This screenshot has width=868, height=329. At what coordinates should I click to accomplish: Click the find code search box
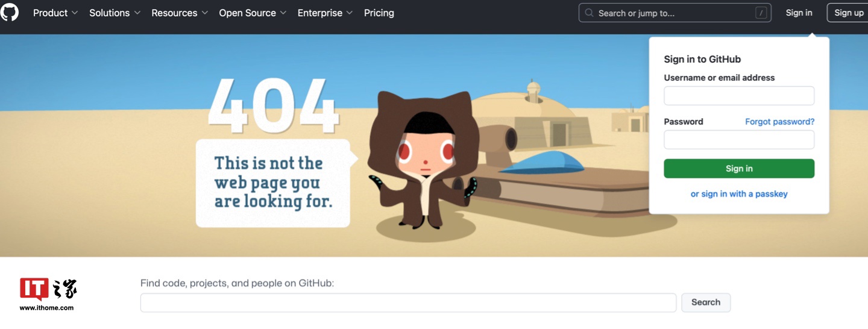408,302
